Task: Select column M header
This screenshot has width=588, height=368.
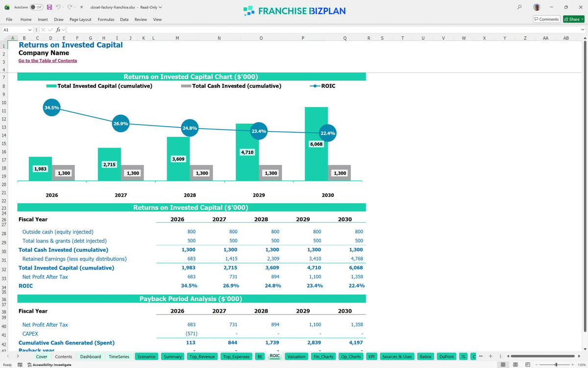Action: click(x=177, y=38)
